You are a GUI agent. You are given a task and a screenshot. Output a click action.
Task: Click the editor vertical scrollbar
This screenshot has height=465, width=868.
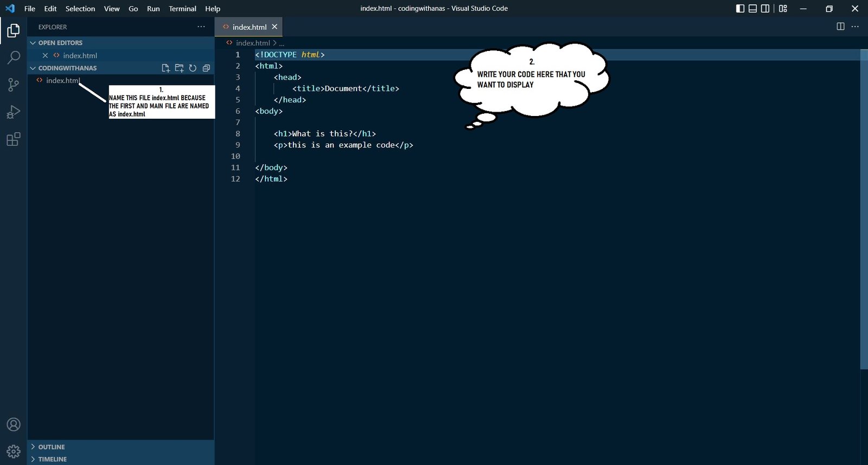[x=864, y=209]
